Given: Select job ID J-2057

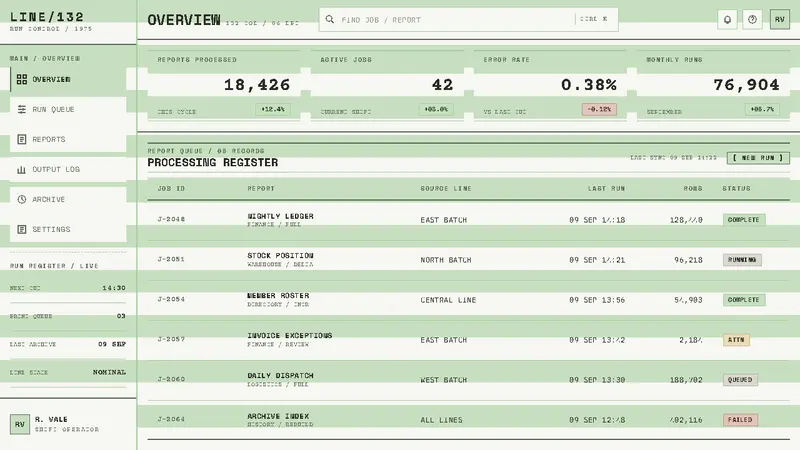Looking at the screenshot, I should pos(171,339).
